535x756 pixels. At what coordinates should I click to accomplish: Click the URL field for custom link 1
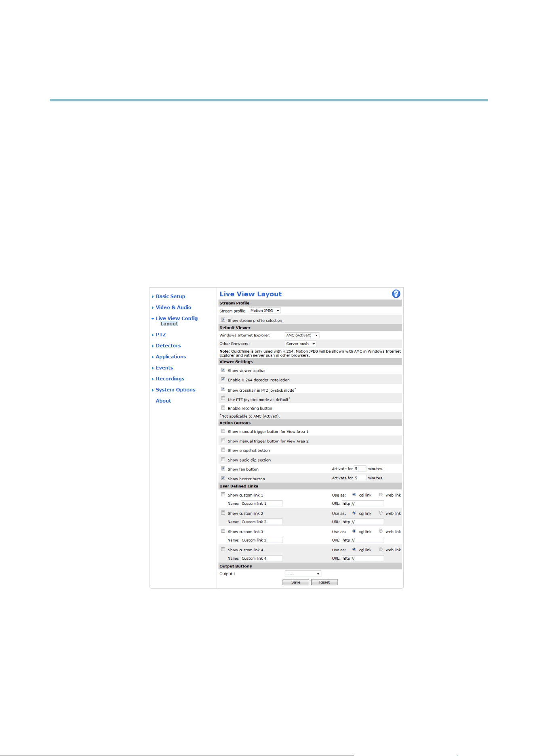coord(363,504)
